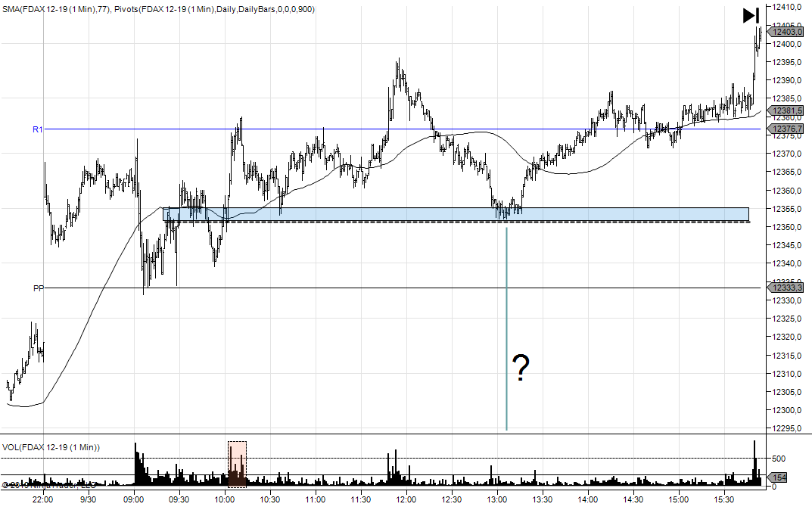Select the 500 volume axis label
Screen dimensions: 812x510
pyautogui.click(x=779, y=459)
